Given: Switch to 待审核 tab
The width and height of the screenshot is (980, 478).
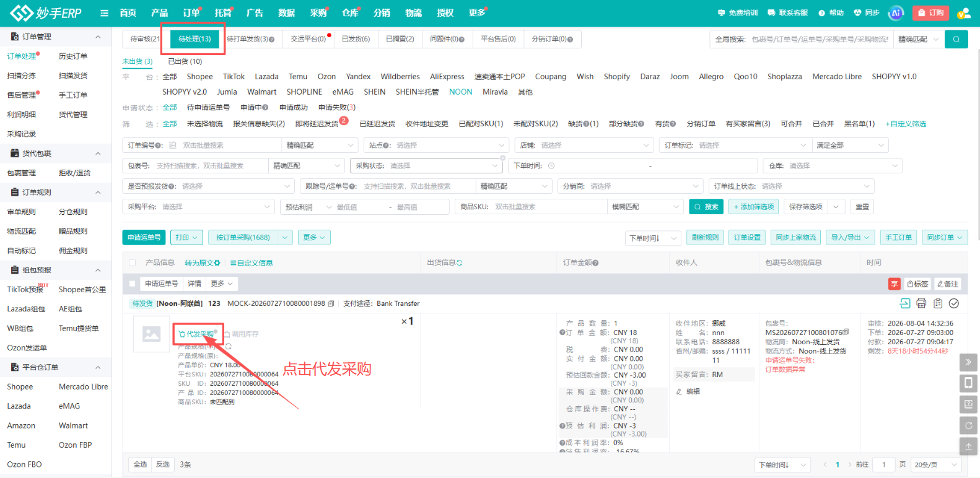Looking at the screenshot, I should coord(144,39).
